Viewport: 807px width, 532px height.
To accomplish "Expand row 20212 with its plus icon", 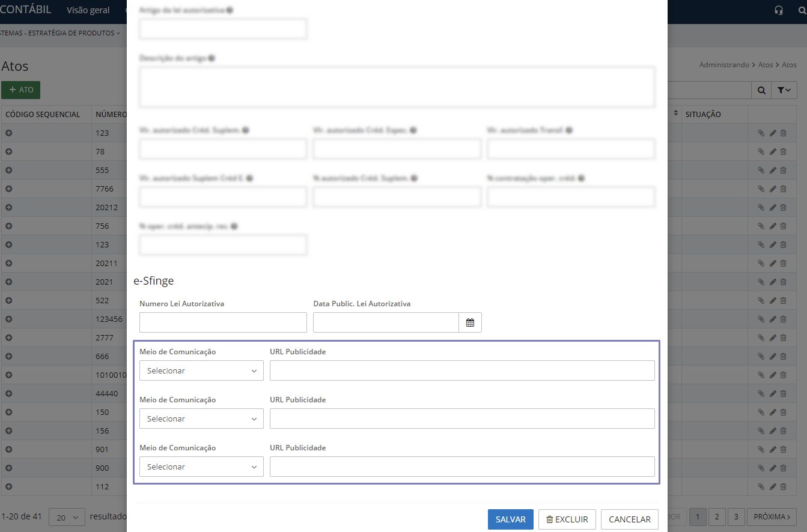I will pos(9,207).
